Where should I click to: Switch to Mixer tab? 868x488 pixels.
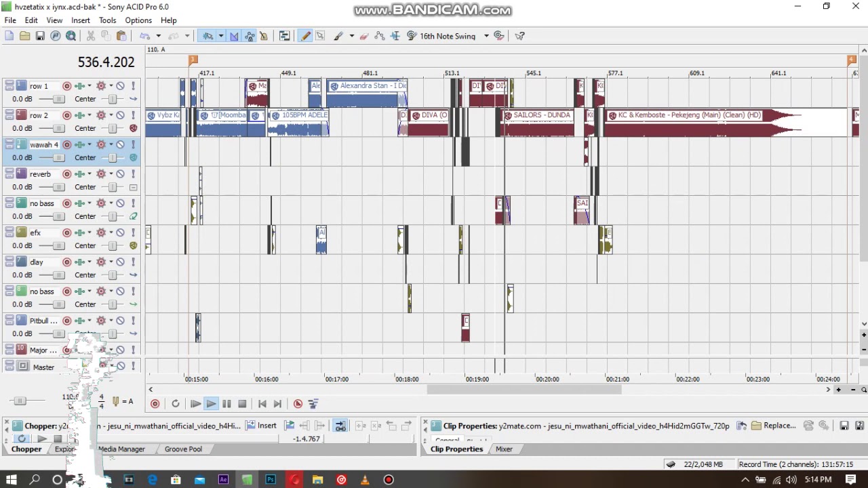click(x=504, y=449)
